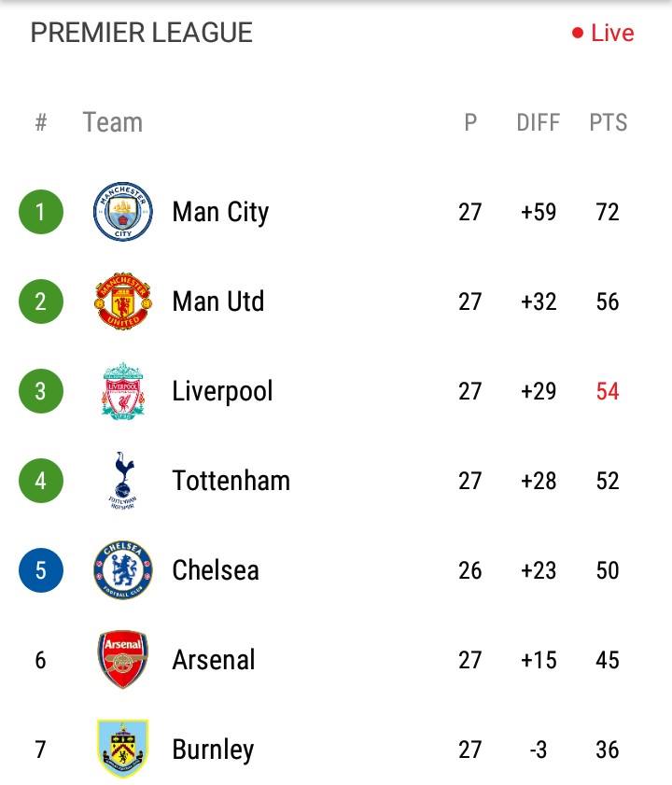Tap the Liverpool club crest
Screen dimensions: 672x785
(x=123, y=391)
